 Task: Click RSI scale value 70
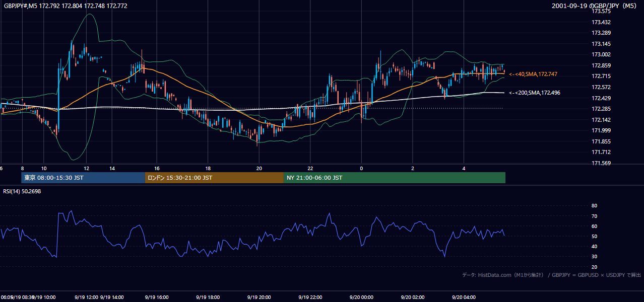595,216
